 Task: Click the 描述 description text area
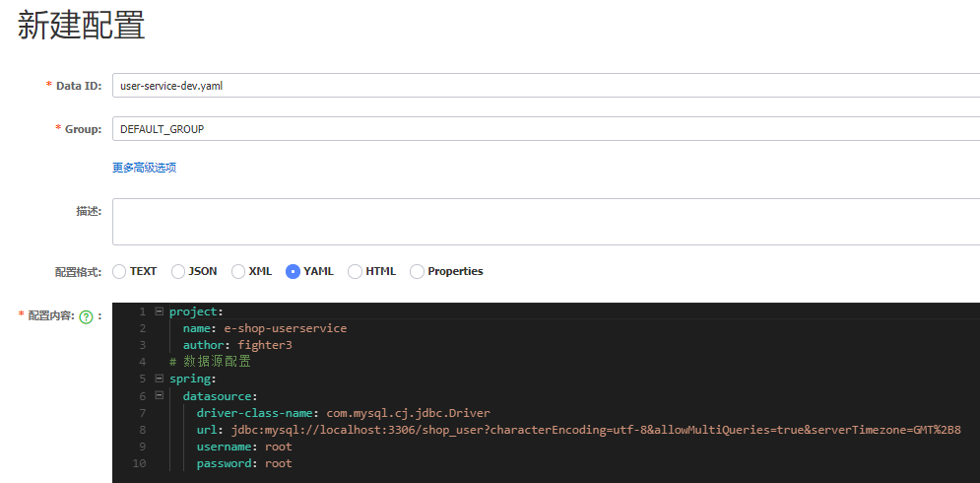[x=546, y=222]
